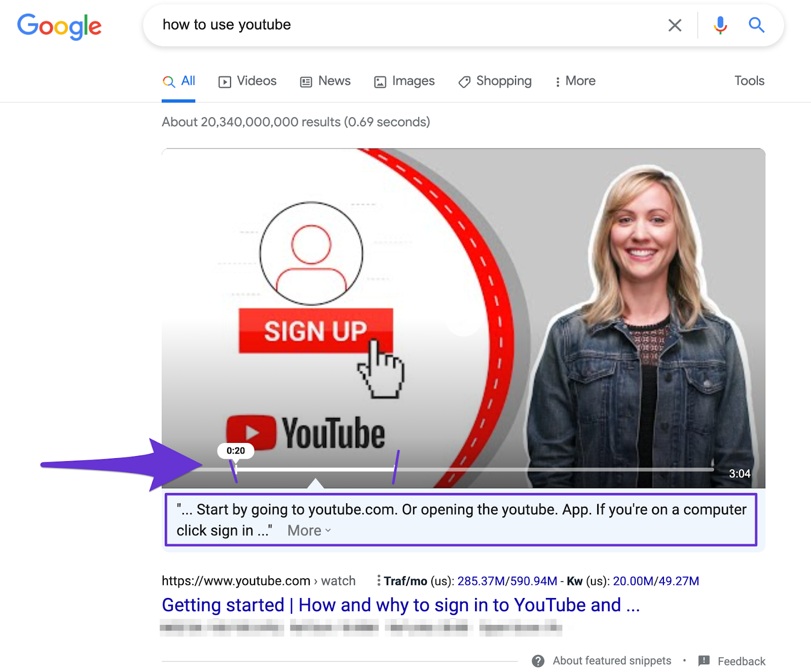Submit search using magnifier icon
811x672 pixels.
tap(756, 25)
